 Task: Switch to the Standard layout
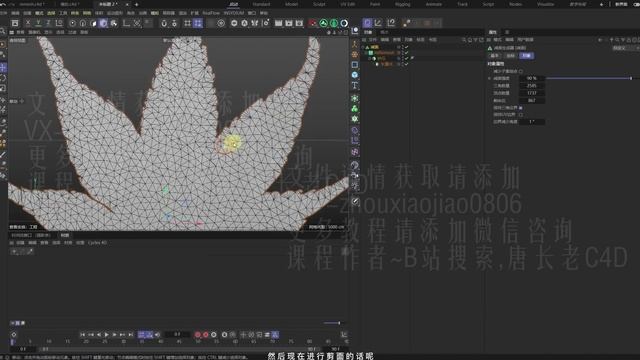click(x=261, y=4)
